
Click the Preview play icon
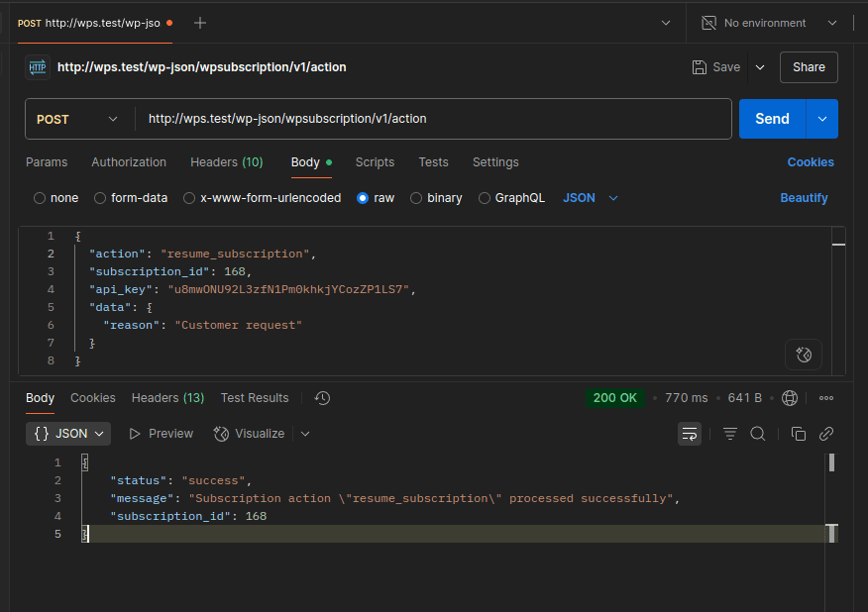pos(135,434)
